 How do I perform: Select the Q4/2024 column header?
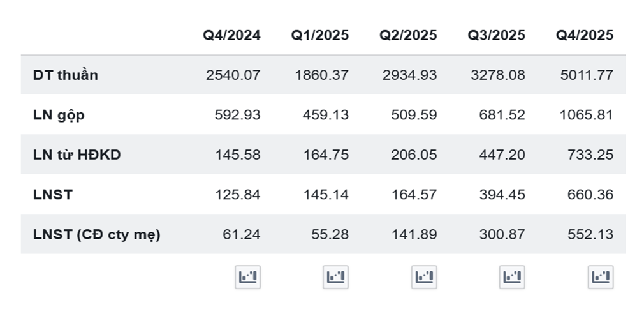pos(231,35)
